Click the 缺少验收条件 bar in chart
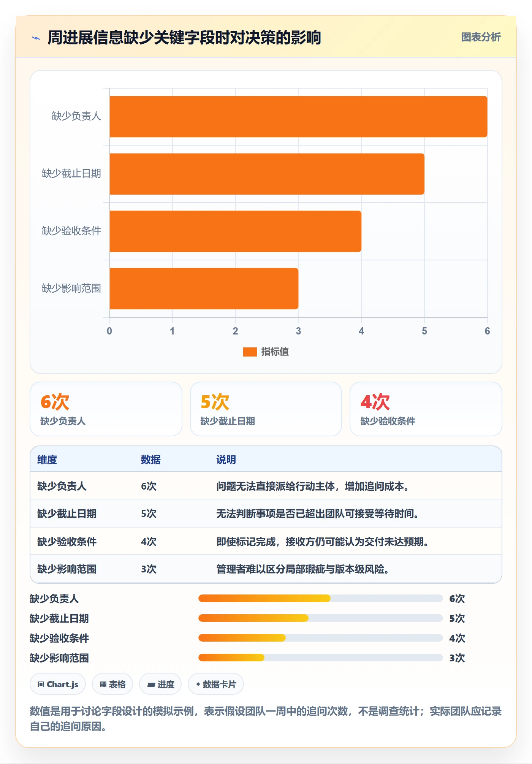The height and width of the screenshot is (764, 532). (x=235, y=231)
